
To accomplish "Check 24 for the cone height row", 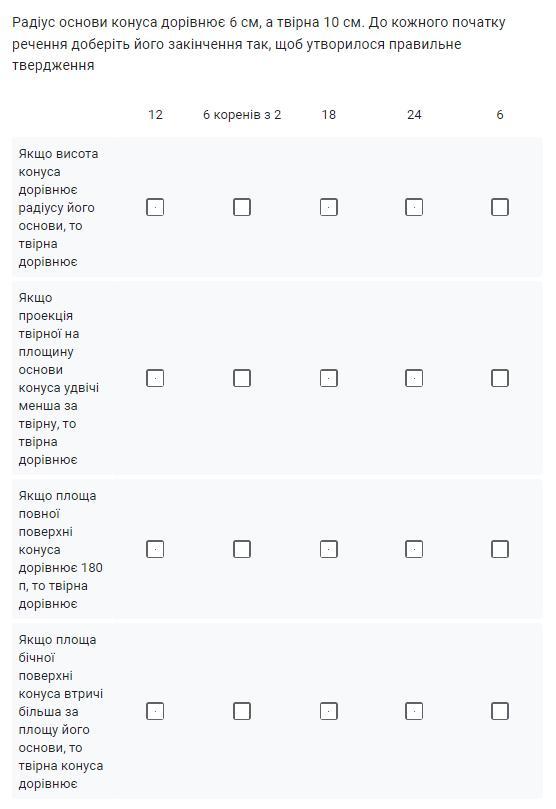I will [414, 207].
